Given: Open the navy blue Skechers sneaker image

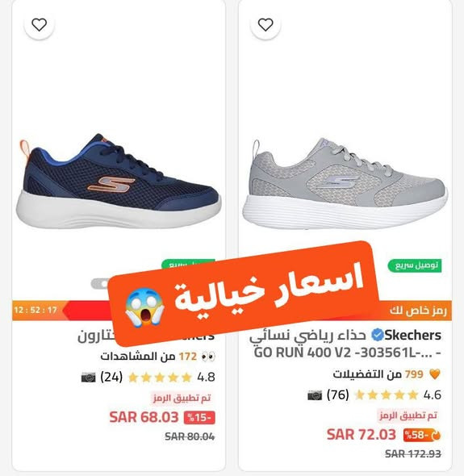Looking at the screenshot, I should (119, 182).
